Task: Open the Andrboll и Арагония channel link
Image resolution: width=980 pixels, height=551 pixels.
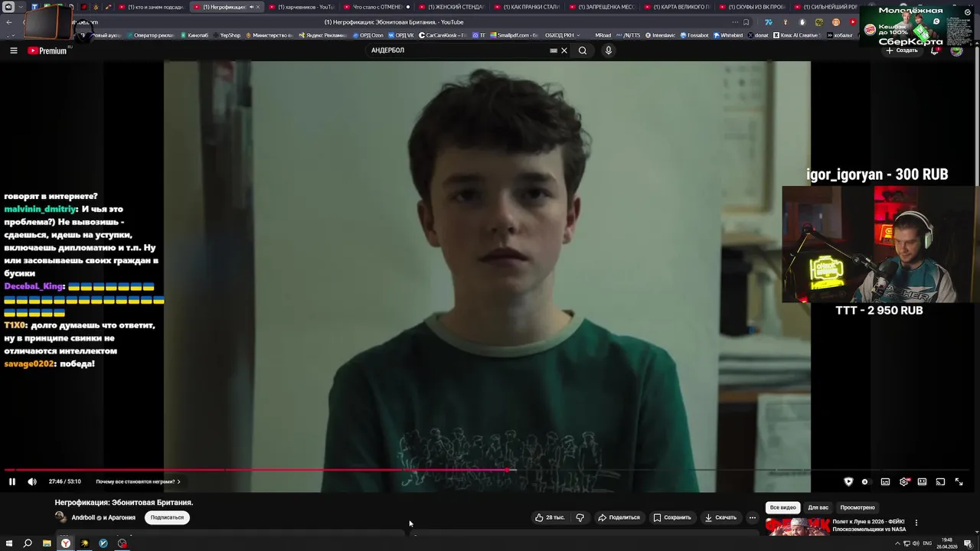Action: [x=103, y=518]
